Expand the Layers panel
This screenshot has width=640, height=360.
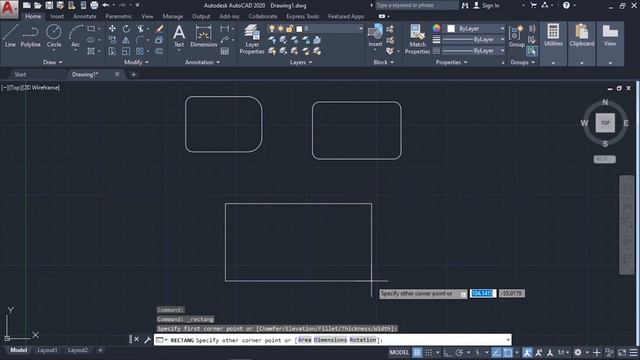[301, 62]
